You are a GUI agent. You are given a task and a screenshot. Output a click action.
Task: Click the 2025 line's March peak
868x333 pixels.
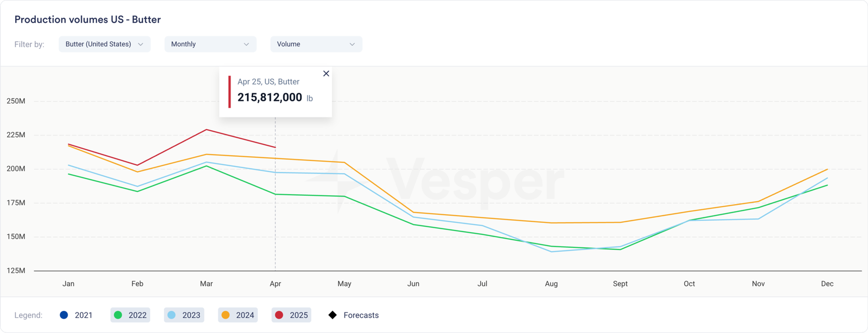point(206,130)
